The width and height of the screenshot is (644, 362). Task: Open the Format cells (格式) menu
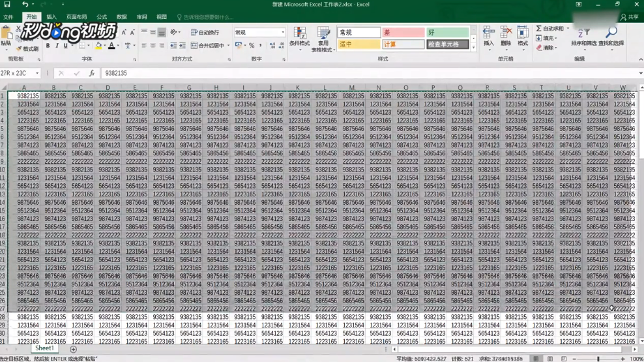click(522, 38)
